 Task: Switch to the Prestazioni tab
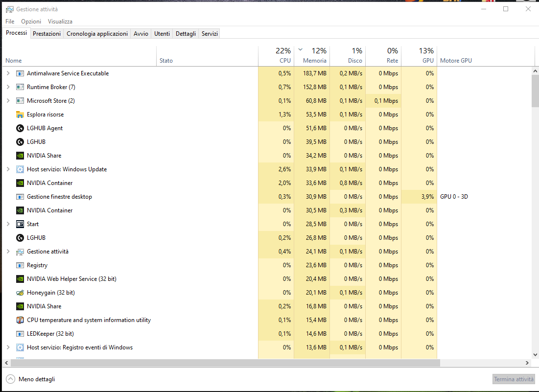pos(47,34)
